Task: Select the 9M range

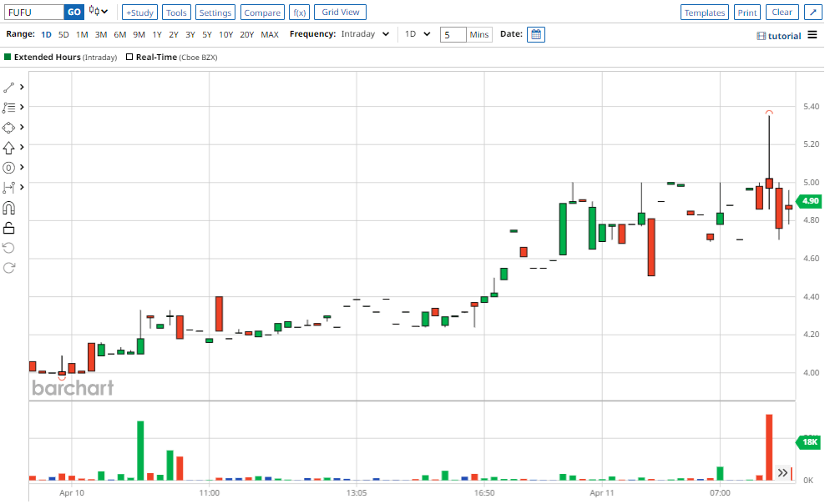Action: [139, 34]
